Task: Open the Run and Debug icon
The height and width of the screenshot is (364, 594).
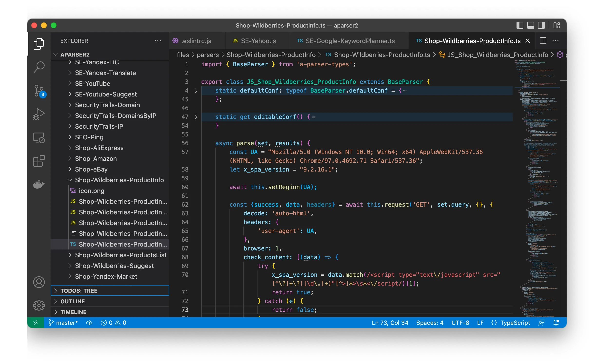Action: (39, 114)
